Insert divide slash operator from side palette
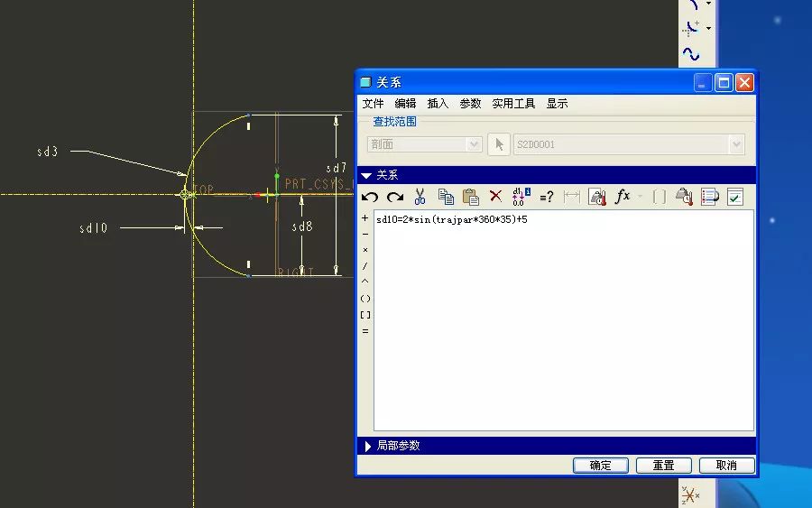 pyautogui.click(x=365, y=266)
